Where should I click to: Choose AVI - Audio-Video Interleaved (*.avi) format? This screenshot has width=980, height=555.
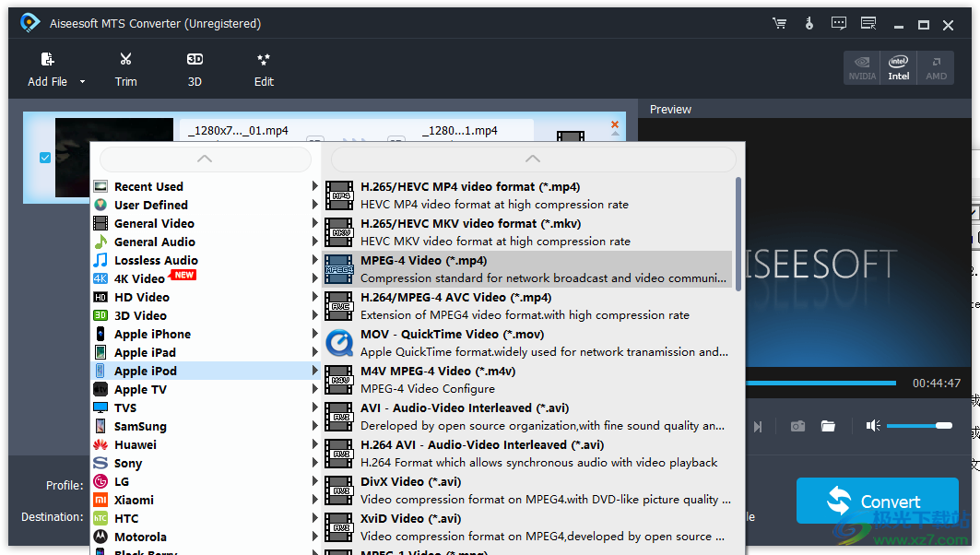pyautogui.click(x=526, y=417)
